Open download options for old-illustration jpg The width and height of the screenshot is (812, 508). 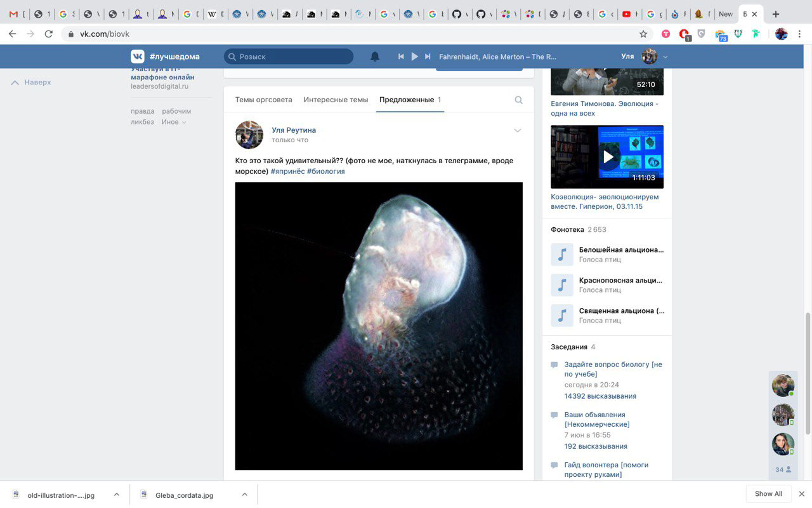click(x=116, y=495)
